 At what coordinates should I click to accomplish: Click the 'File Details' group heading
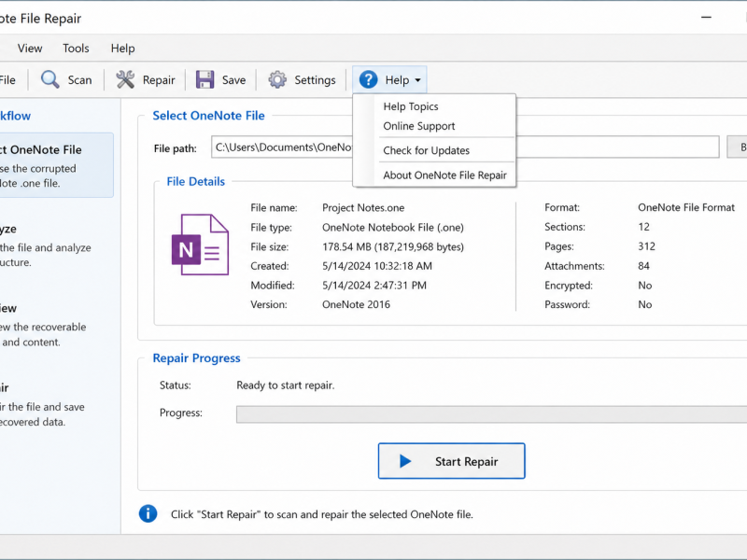pos(195,181)
